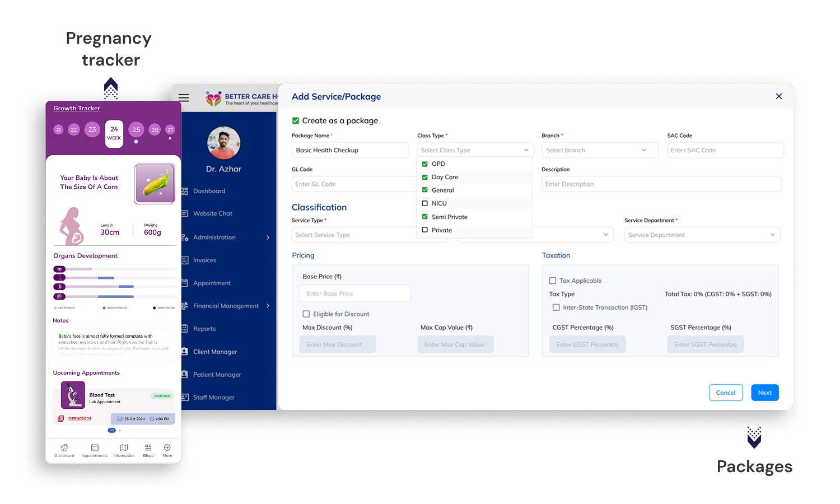Check the NICU class type option
The image size is (840, 504).
click(425, 203)
